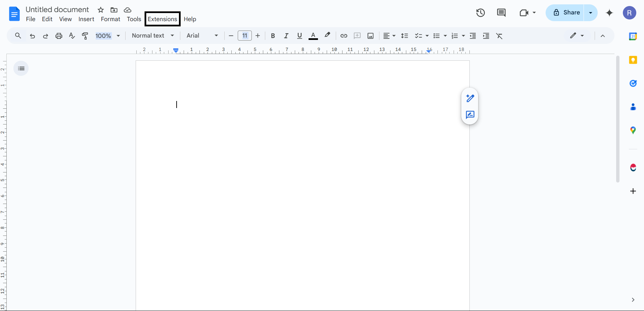
Task: Open the View menu
Action: tap(65, 19)
